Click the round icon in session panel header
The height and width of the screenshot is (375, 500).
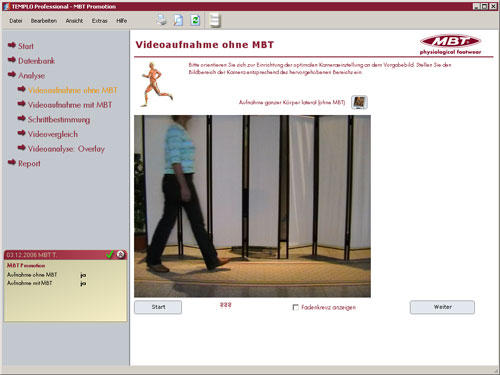tap(121, 255)
